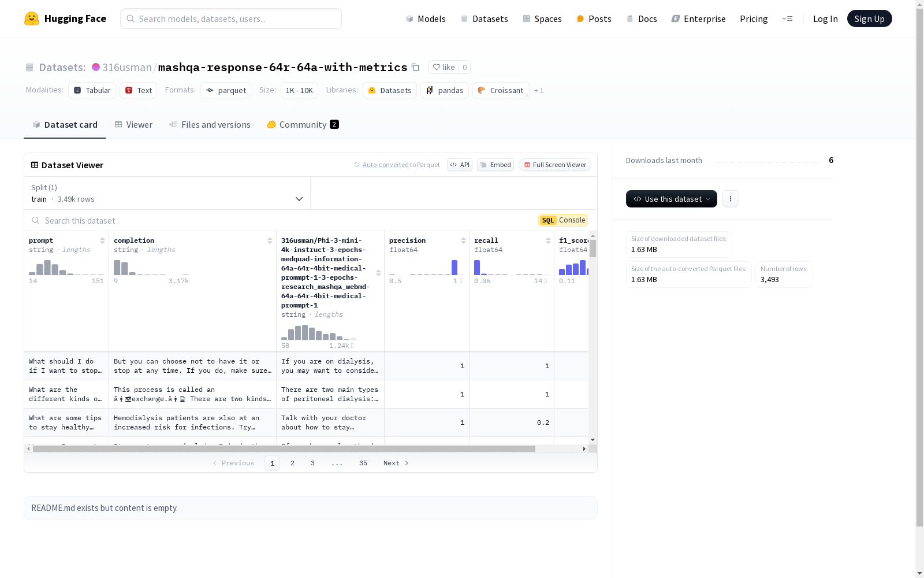Screen dimensions: 924x578
Task: Select the 'Talk with your doctor about how' cell
Action: [330, 423]
